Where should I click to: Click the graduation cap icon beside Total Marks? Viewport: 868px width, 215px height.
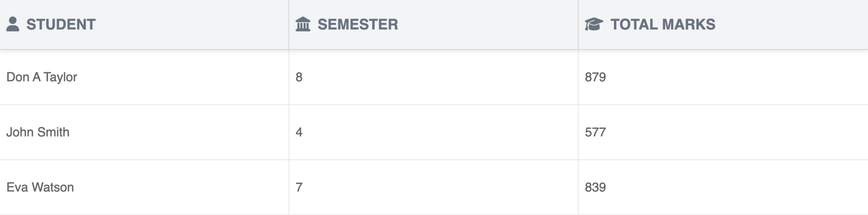[x=594, y=24]
